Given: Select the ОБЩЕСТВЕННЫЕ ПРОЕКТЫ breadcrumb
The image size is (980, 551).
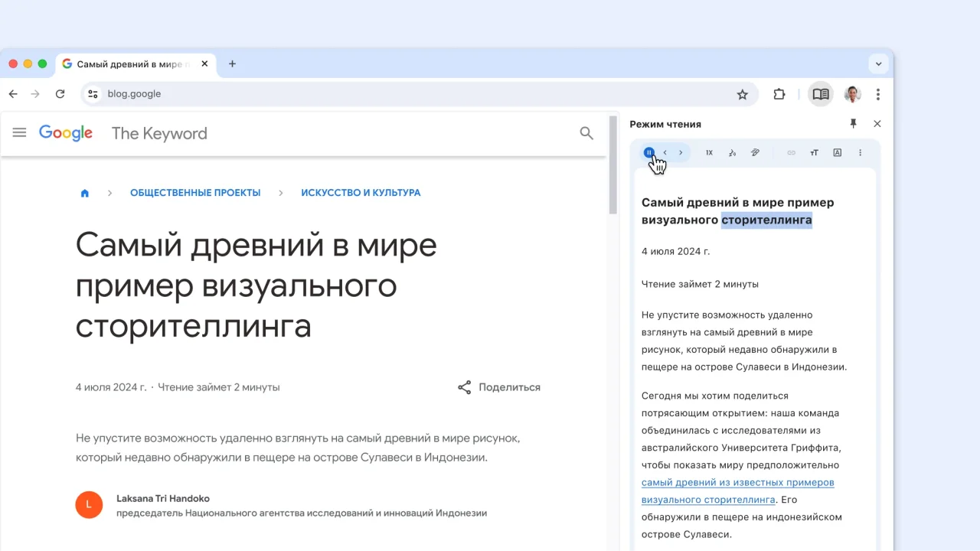Looking at the screenshot, I should [195, 192].
